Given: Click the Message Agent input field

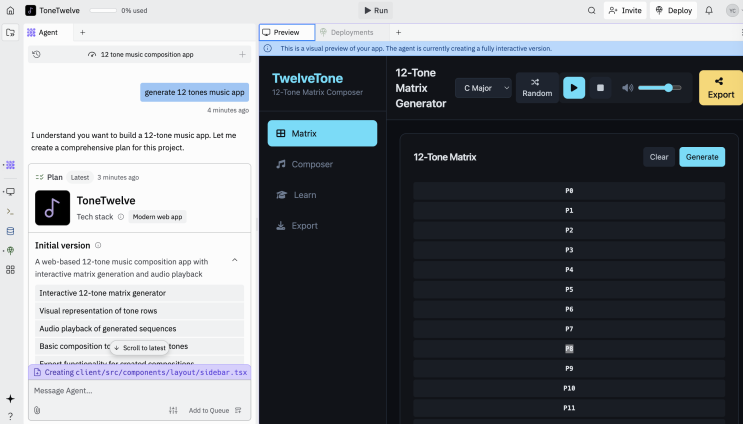Looking at the screenshot, I should 139,391.
